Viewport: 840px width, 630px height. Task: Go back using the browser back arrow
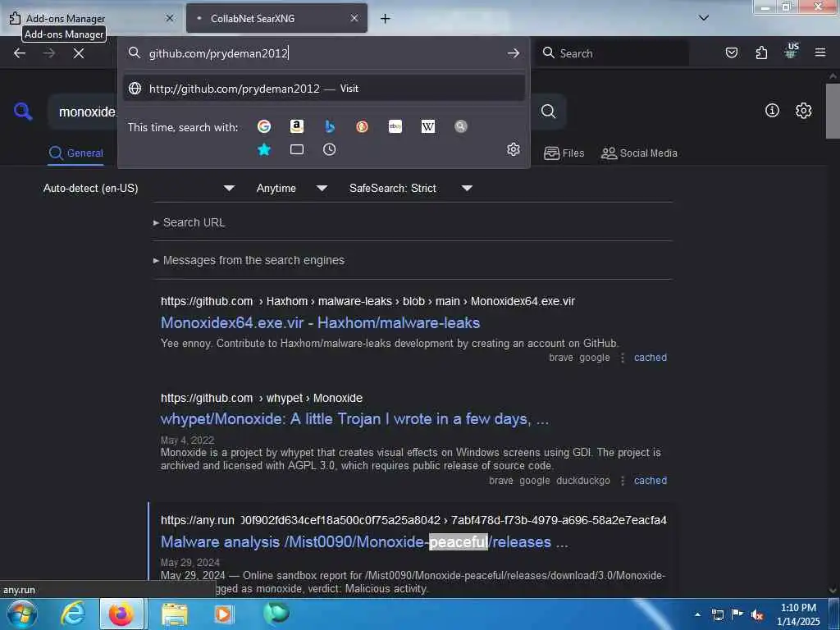coord(20,53)
